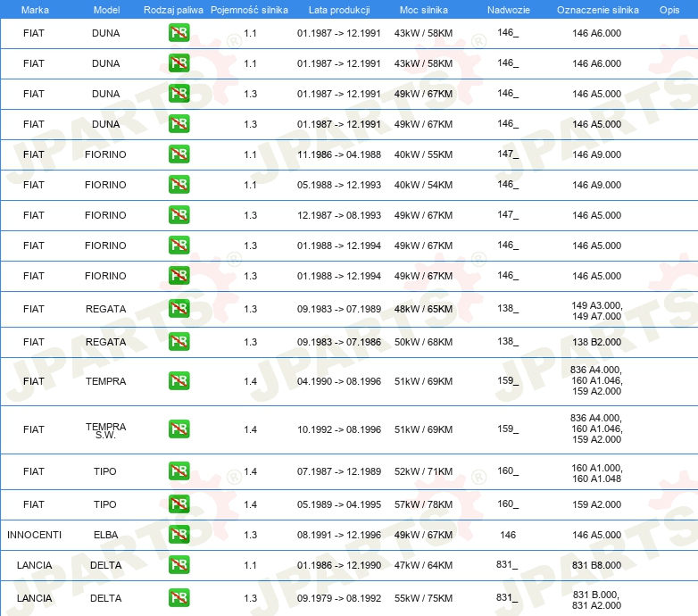The width and height of the screenshot is (698, 616).
Task: Select engine code in TIPO 57kW / 78KM row
Action: click(x=597, y=504)
